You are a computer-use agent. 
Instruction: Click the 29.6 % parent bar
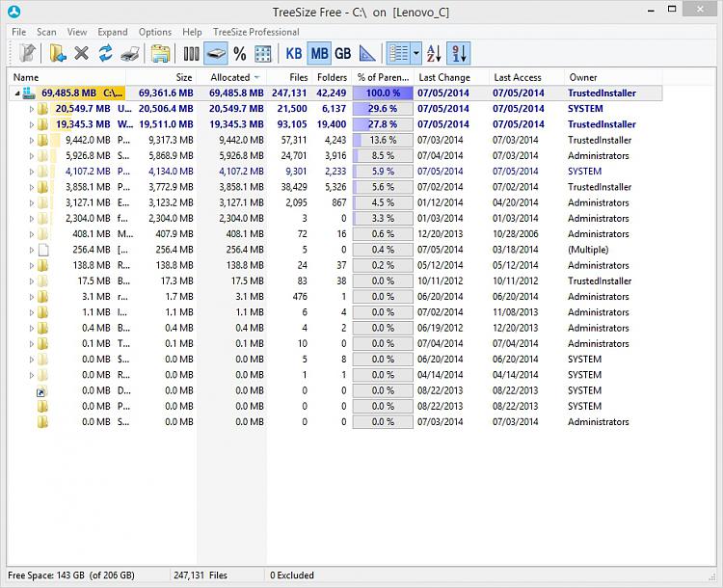(383, 109)
